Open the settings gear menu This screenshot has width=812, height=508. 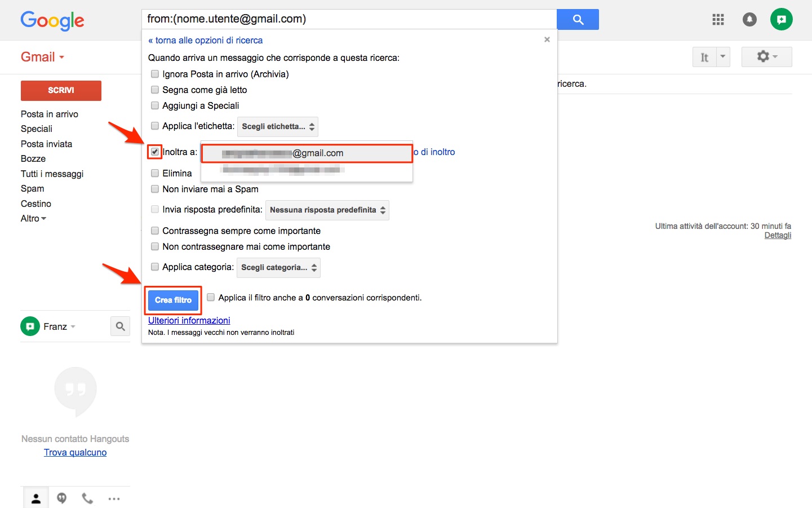click(x=767, y=57)
